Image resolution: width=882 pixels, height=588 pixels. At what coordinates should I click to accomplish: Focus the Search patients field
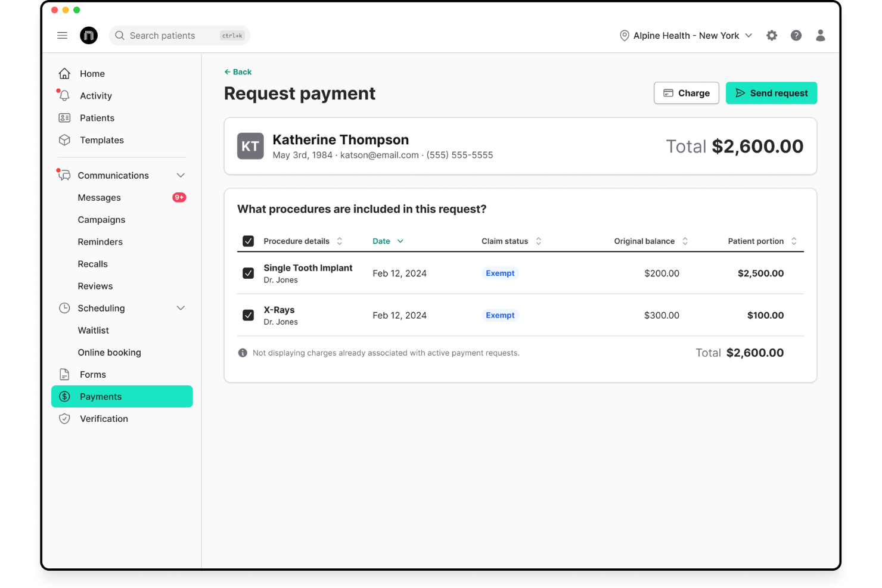point(179,36)
